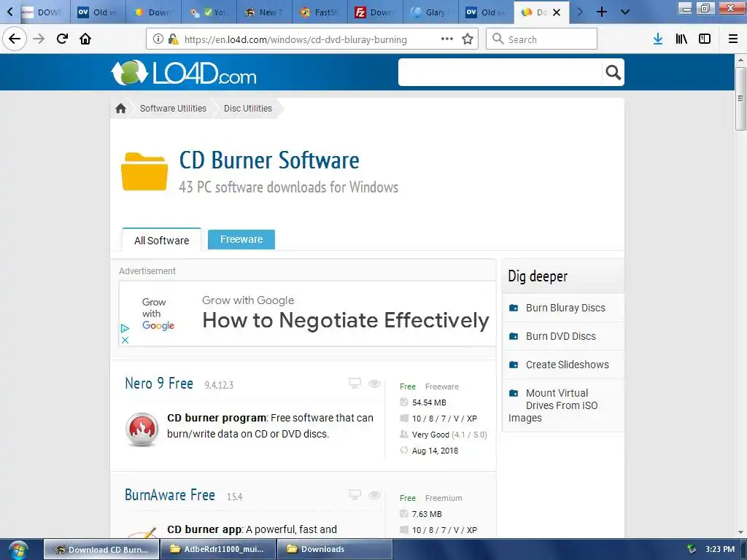
Task: Click the eye icon on Nero 9 Free row
Action: (x=374, y=384)
